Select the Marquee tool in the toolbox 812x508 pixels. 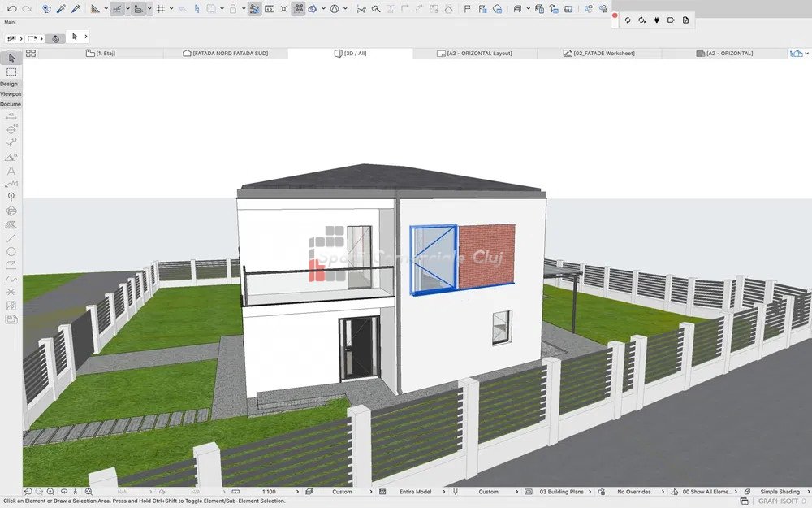tap(11, 72)
